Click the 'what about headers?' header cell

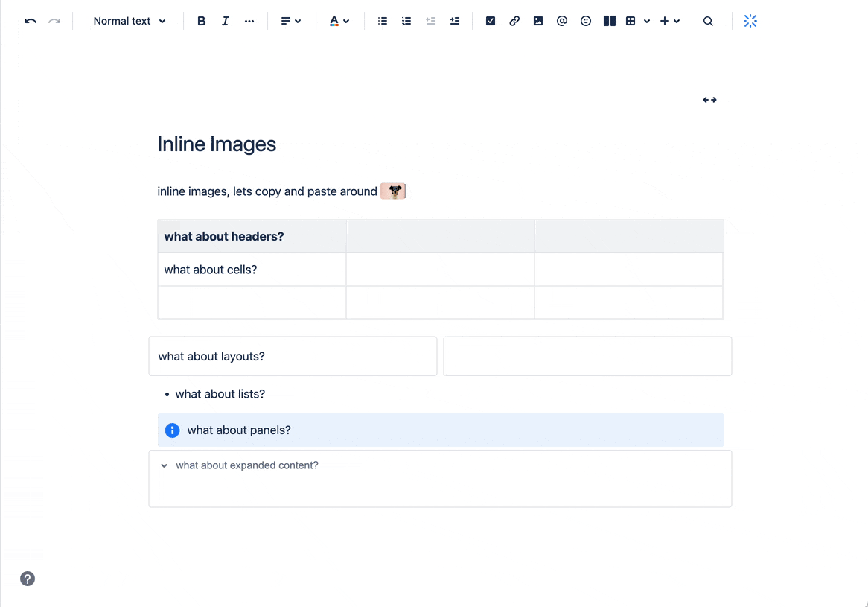pos(252,237)
